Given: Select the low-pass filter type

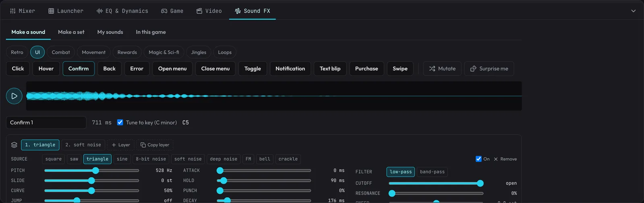Looking at the screenshot, I should coord(400,172).
